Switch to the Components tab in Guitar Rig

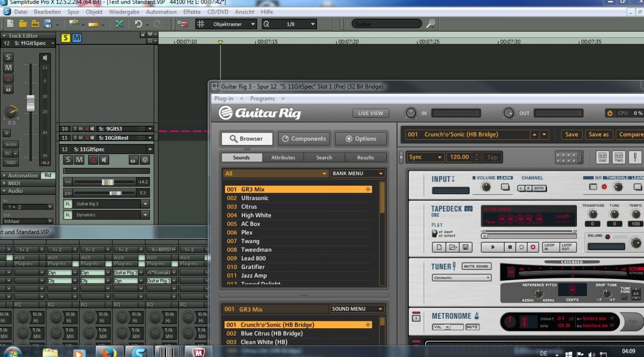304,138
